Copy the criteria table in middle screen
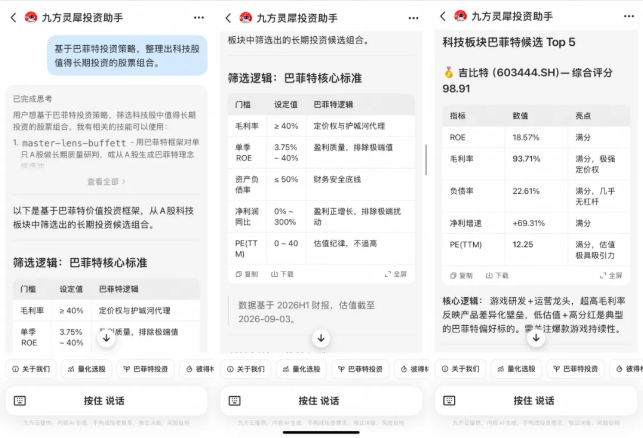This screenshot has width=643, height=438. click(x=247, y=274)
